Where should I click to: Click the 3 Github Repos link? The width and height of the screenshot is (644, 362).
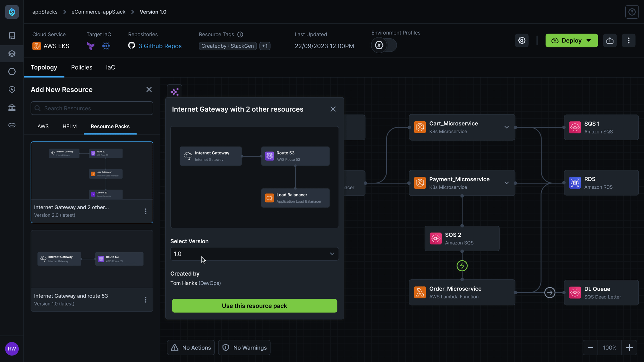coord(160,46)
